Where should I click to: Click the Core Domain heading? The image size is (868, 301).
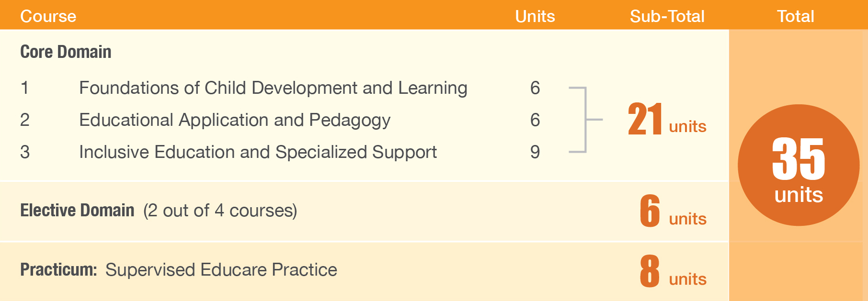pyautogui.click(x=66, y=52)
